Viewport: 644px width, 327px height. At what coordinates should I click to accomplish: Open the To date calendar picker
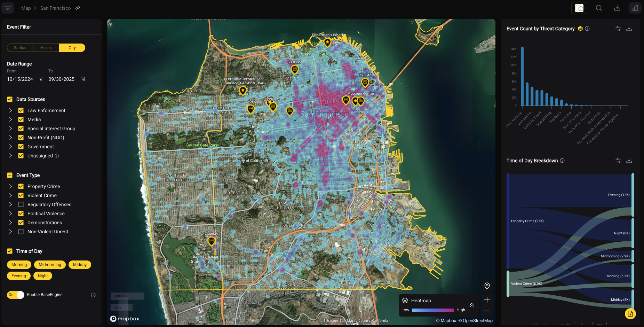[x=83, y=79]
